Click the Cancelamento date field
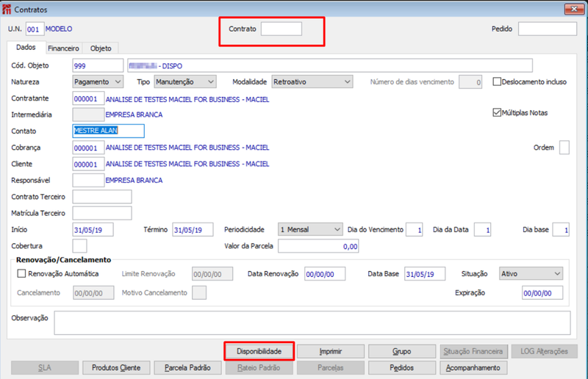Viewport: 588px width, 379px height. (93, 293)
